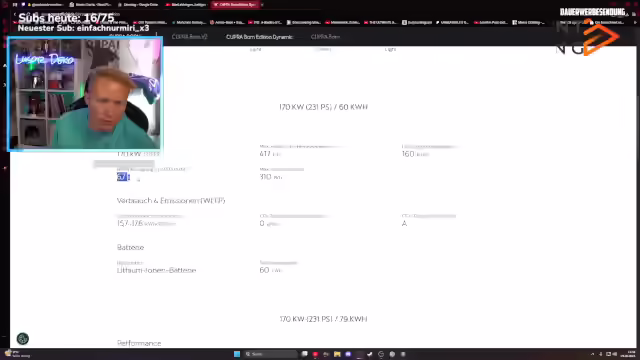Expand the hidden system tray icons chevron
Image resolution: width=640 pixels, height=360 pixels.
(593, 354)
